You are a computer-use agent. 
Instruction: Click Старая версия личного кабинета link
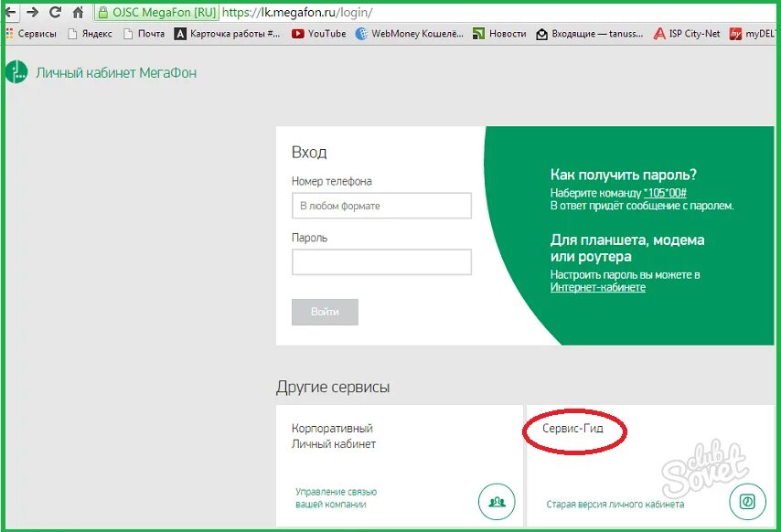tap(615, 505)
